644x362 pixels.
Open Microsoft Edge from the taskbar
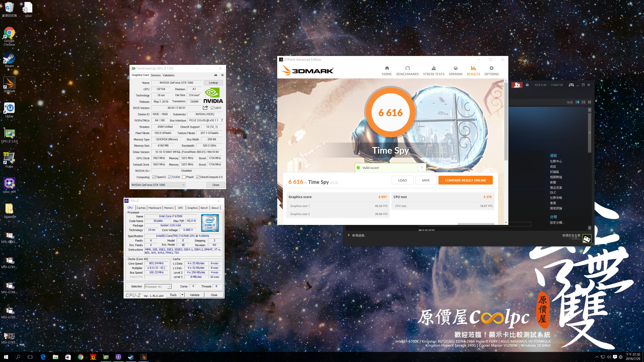point(43,357)
